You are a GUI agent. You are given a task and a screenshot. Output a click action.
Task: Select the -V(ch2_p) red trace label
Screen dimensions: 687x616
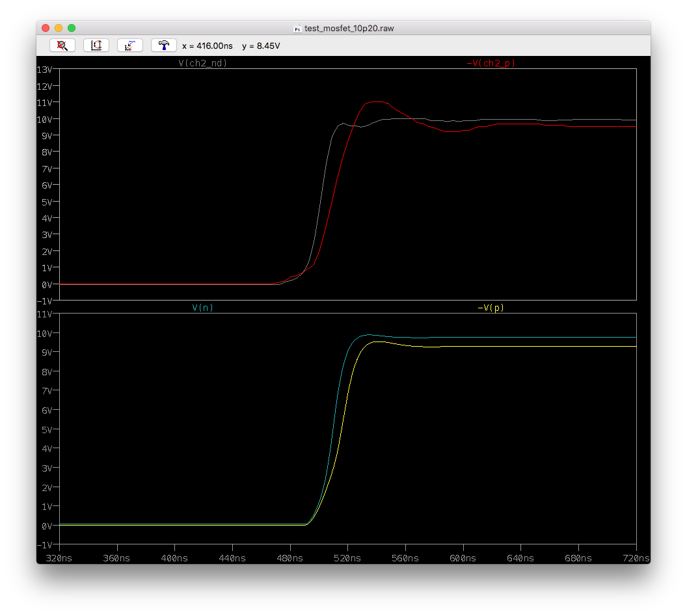pos(491,63)
